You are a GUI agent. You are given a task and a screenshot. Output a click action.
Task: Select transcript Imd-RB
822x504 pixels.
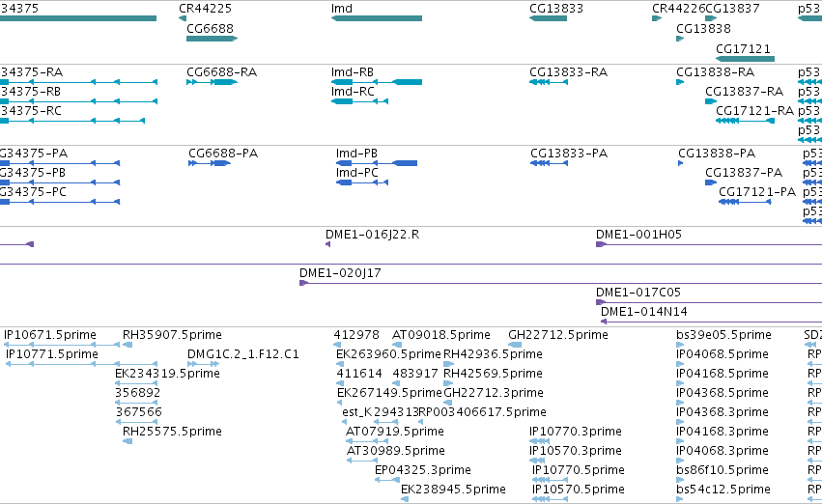[377, 82]
